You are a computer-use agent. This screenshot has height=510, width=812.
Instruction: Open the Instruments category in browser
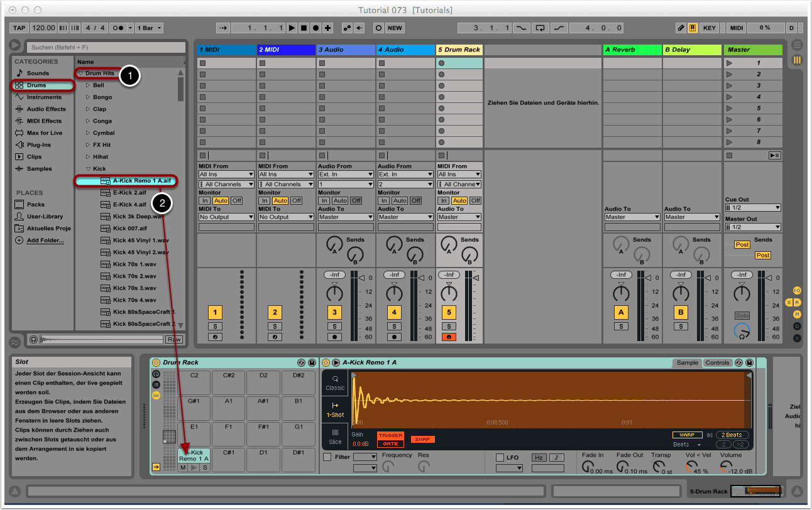(x=44, y=97)
